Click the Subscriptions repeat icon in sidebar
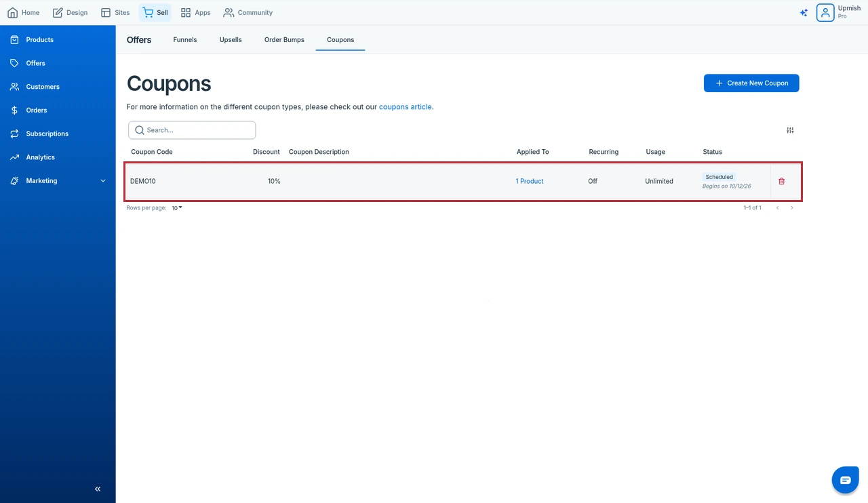The height and width of the screenshot is (503, 868). [x=14, y=134]
